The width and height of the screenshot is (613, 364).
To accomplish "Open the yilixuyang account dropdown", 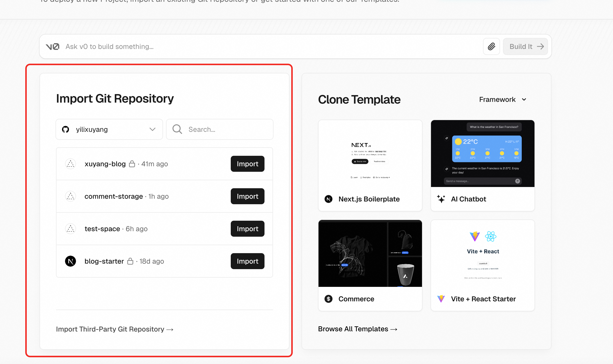I will click(x=109, y=129).
